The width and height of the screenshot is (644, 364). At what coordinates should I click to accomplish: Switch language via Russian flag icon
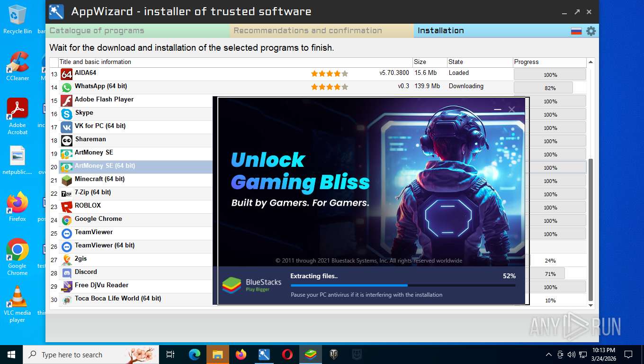(576, 31)
